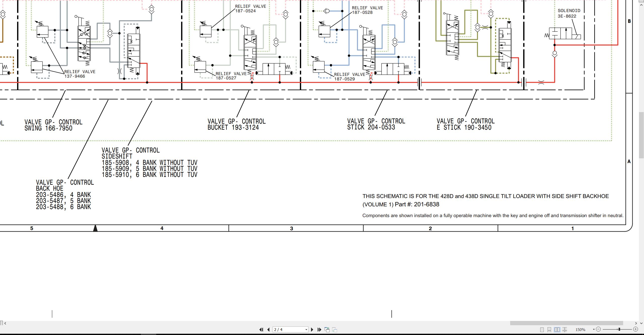
Task: Click the '203-5488, 6 BANK' line
Action: 63,207
